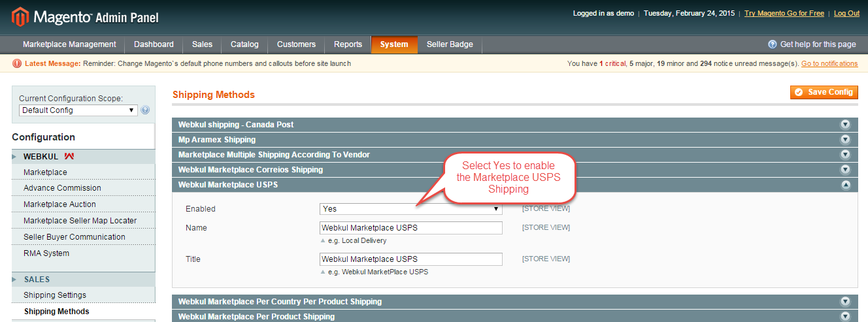Expand Multiple Shipping According To Vendor arrow icon
868x322 pixels.
845,155
